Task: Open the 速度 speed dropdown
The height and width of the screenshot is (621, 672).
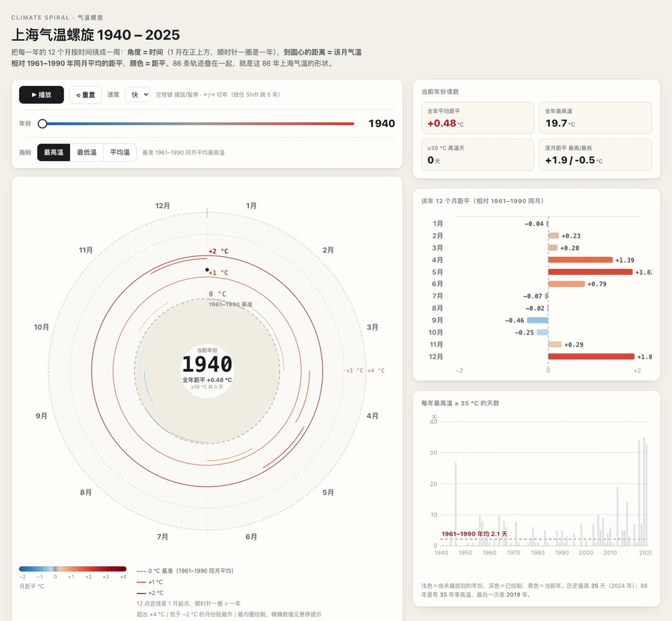Action: click(138, 95)
